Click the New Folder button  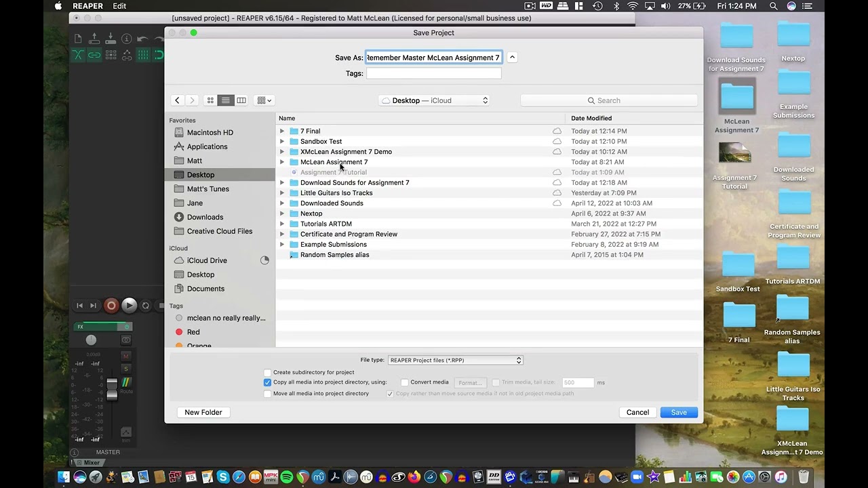coord(203,412)
